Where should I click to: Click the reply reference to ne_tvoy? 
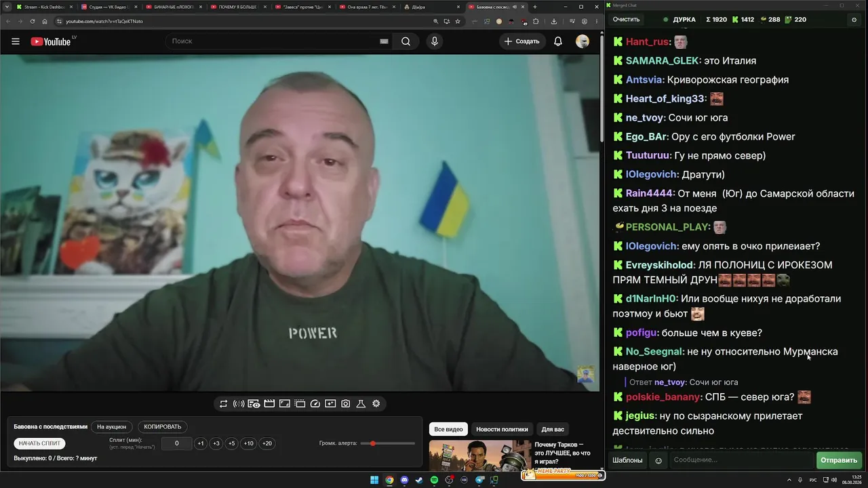click(x=684, y=382)
